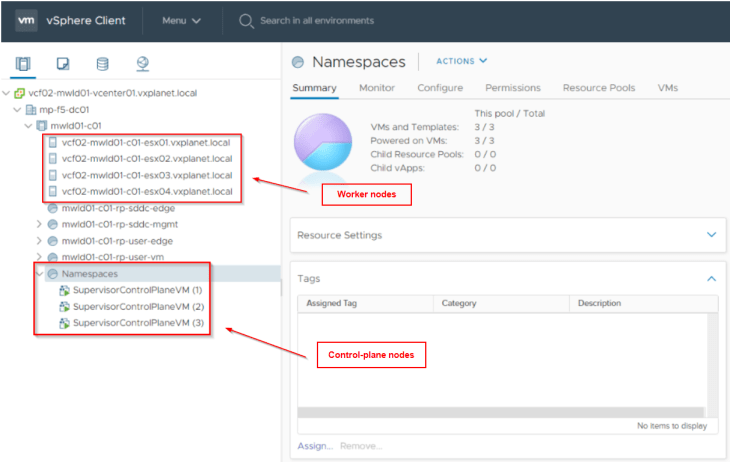Image resolution: width=730 pixels, height=462 pixels.
Task: Open Storage inventory view icon
Action: pos(102,63)
